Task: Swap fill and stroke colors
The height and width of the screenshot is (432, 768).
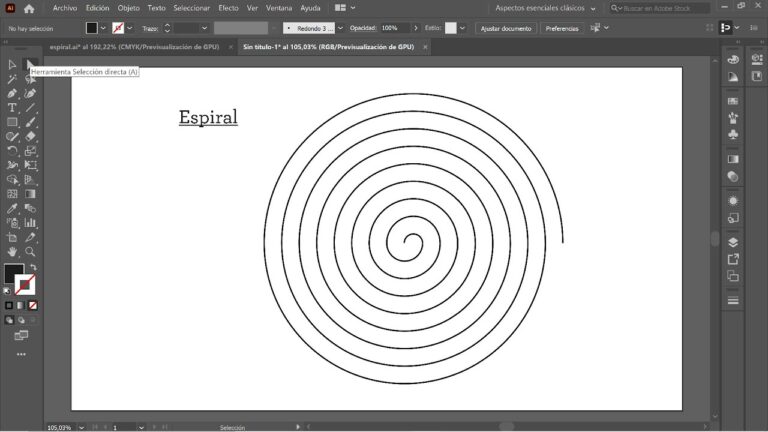Action: pyautogui.click(x=33, y=267)
